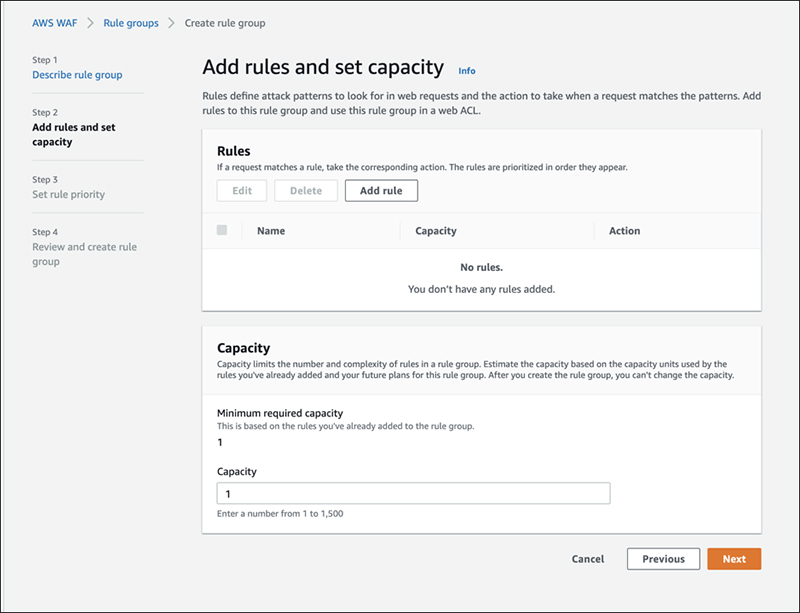Open the Rule groups breadcrumb link
Image resolution: width=800 pixels, height=613 pixels.
[131, 23]
